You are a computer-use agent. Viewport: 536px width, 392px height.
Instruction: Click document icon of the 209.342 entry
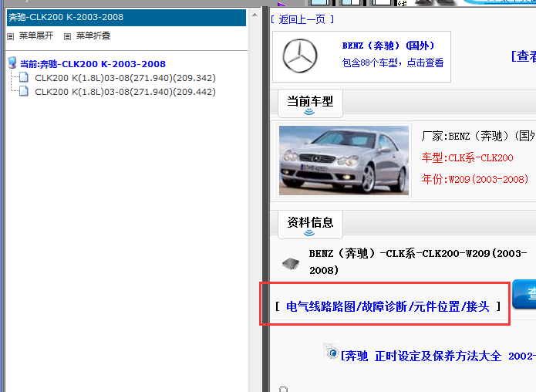[x=24, y=78]
